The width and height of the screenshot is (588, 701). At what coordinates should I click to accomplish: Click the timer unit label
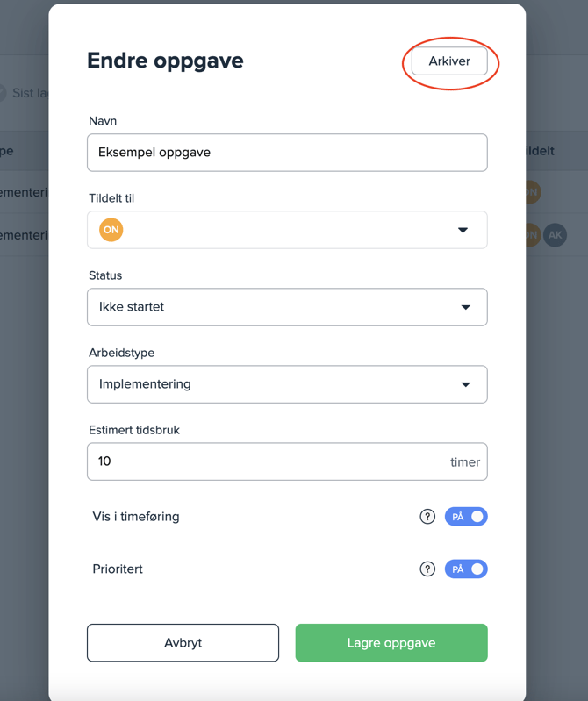point(465,462)
